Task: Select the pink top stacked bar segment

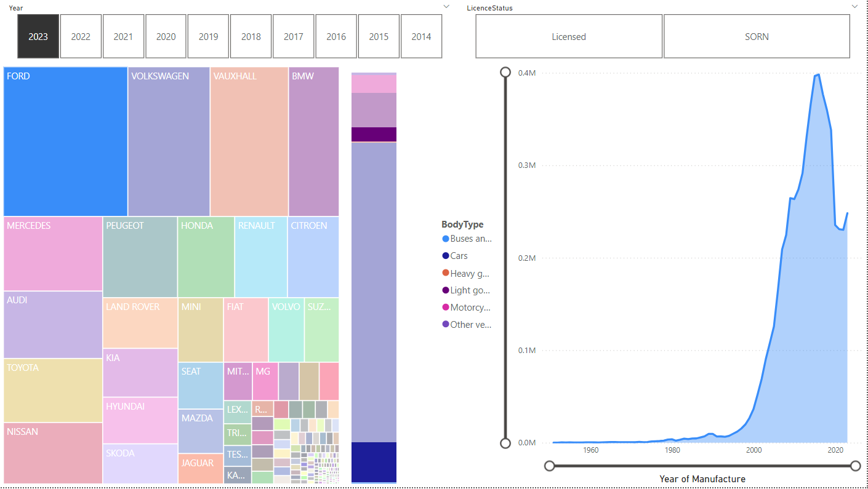Action: pyautogui.click(x=374, y=83)
